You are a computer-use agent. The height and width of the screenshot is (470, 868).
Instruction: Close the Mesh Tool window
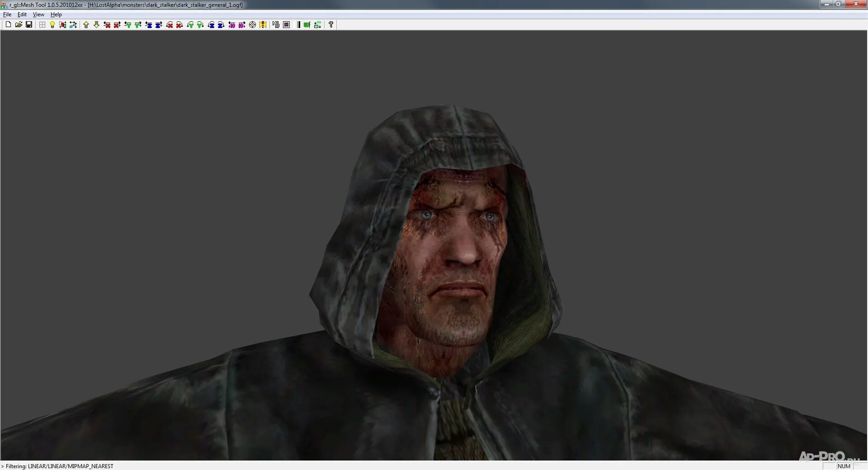pyautogui.click(x=855, y=4)
